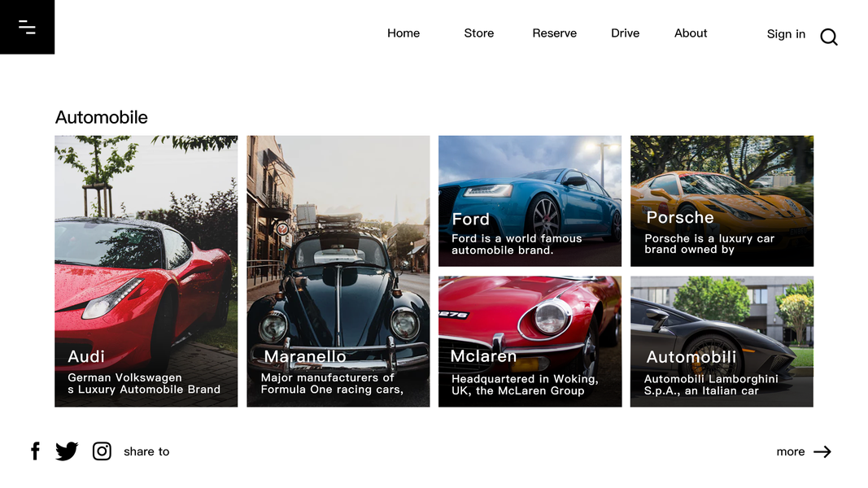Click the search magnifier icon
Screen dimensions: 868x488
point(829,37)
